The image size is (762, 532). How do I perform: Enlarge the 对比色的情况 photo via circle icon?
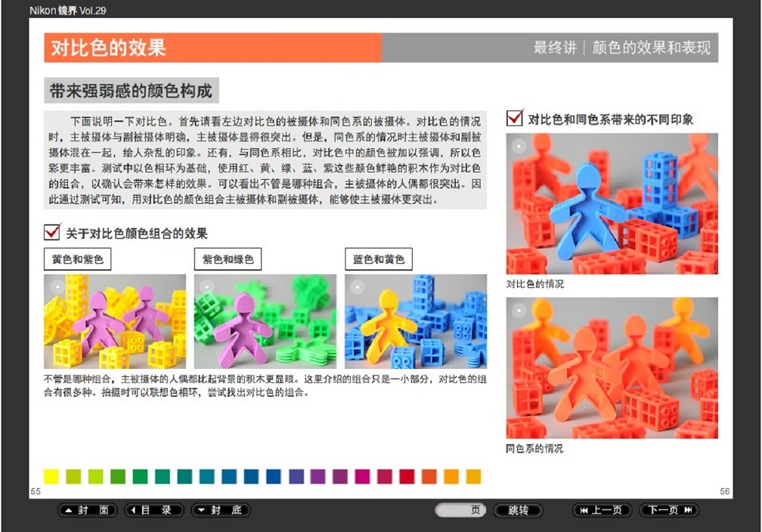coord(519,145)
